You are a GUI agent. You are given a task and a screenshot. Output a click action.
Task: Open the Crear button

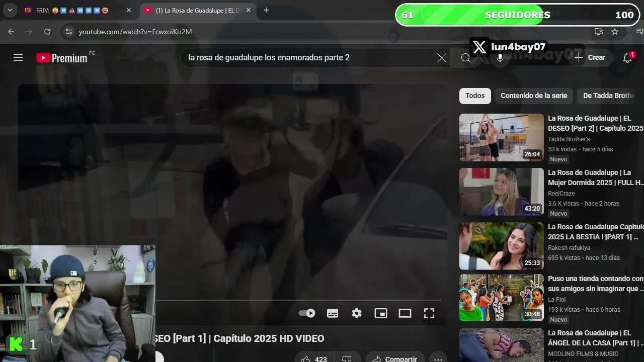(590, 58)
